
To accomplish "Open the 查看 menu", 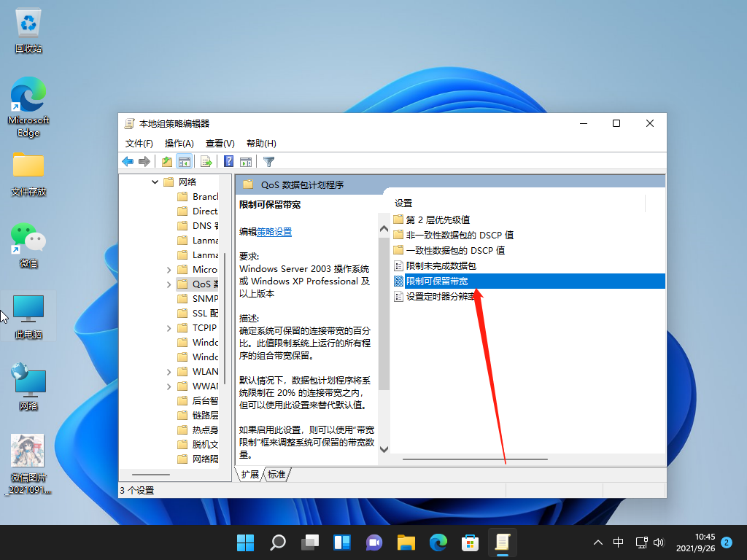I will 219,143.
